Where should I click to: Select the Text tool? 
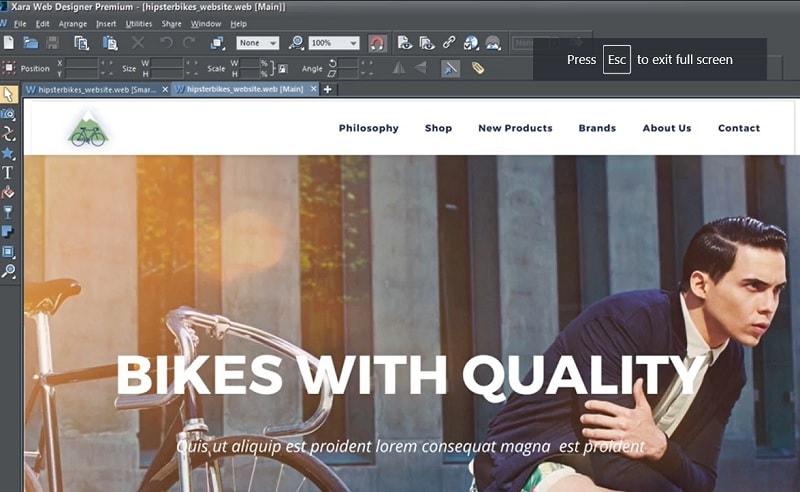point(8,173)
